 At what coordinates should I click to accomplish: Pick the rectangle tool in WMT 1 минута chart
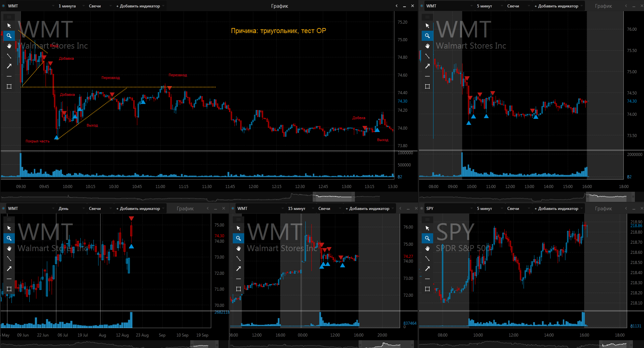pos(9,86)
